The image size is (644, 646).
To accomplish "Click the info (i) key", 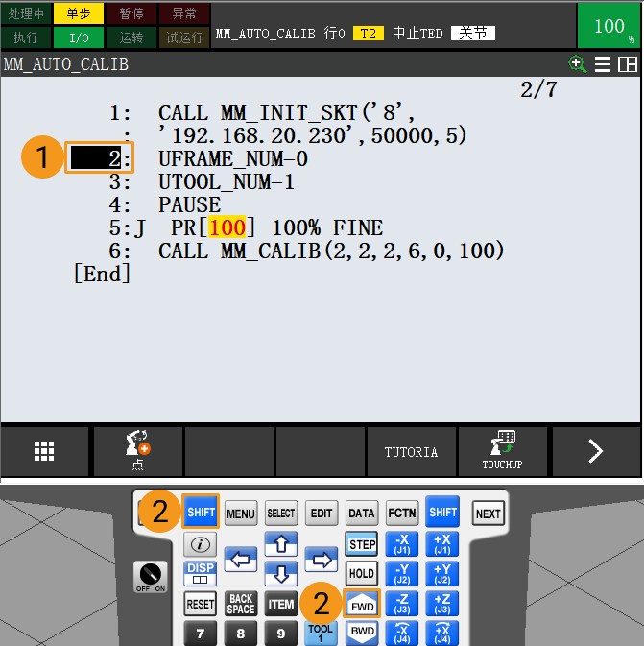I will click(200, 544).
